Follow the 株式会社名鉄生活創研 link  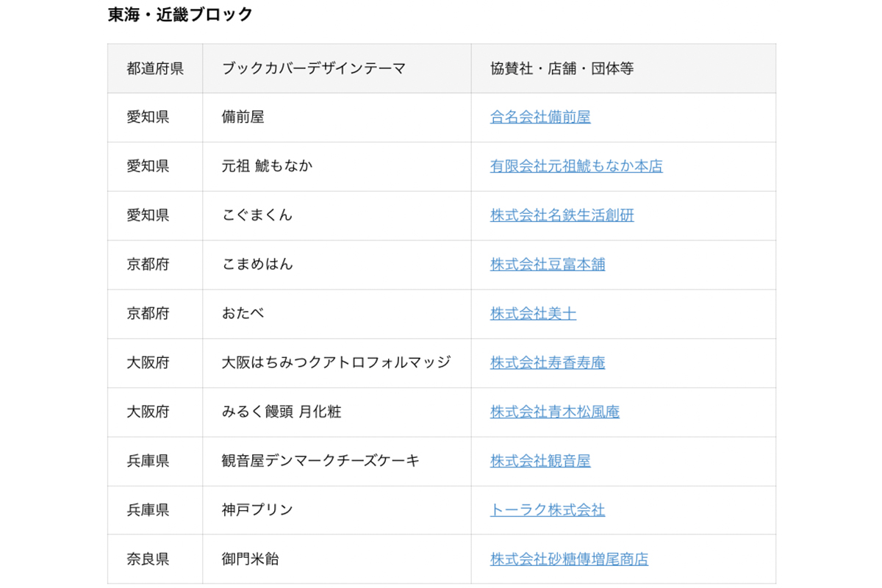pyautogui.click(x=562, y=215)
